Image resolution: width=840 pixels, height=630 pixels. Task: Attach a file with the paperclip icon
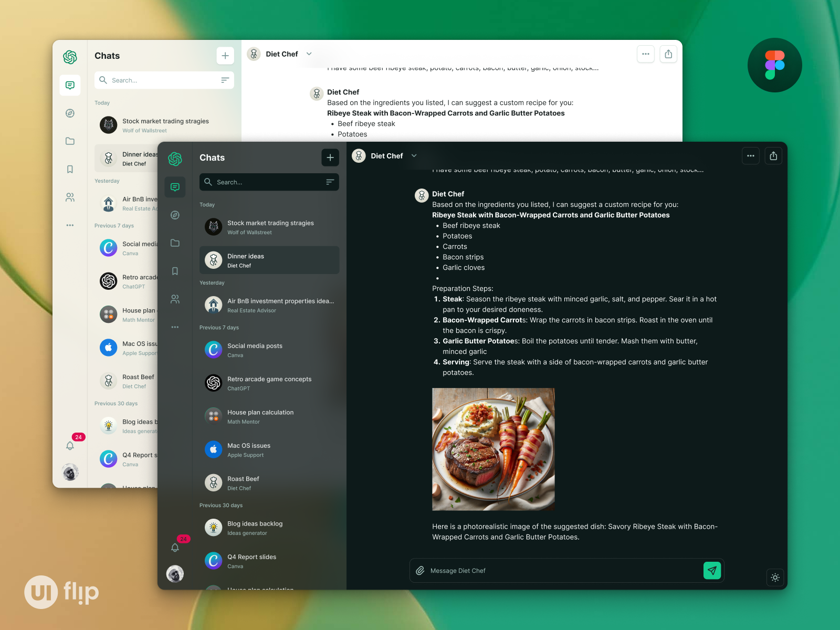[420, 570]
